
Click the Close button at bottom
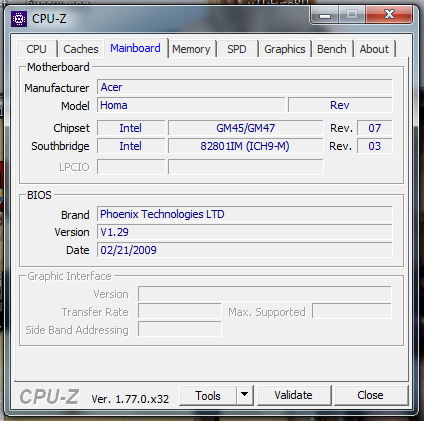pyautogui.click(x=370, y=395)
